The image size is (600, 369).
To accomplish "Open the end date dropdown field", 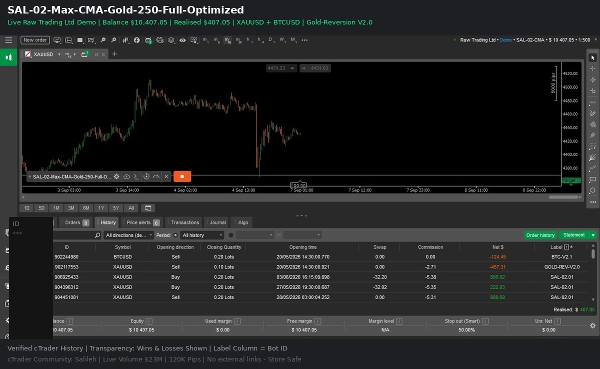I will pyautogui.click(x=302, y=235).
